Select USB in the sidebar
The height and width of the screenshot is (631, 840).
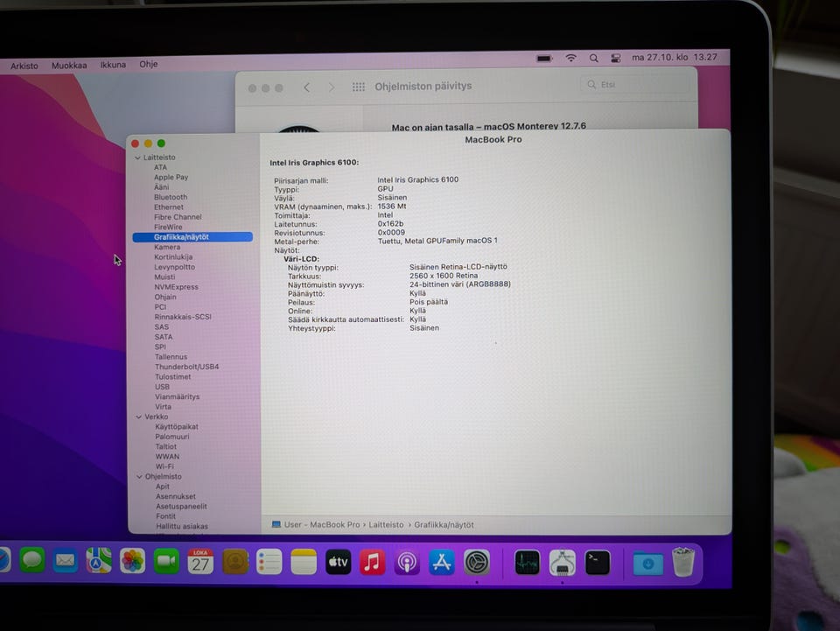pyautogui.click(x=163, y=387)
